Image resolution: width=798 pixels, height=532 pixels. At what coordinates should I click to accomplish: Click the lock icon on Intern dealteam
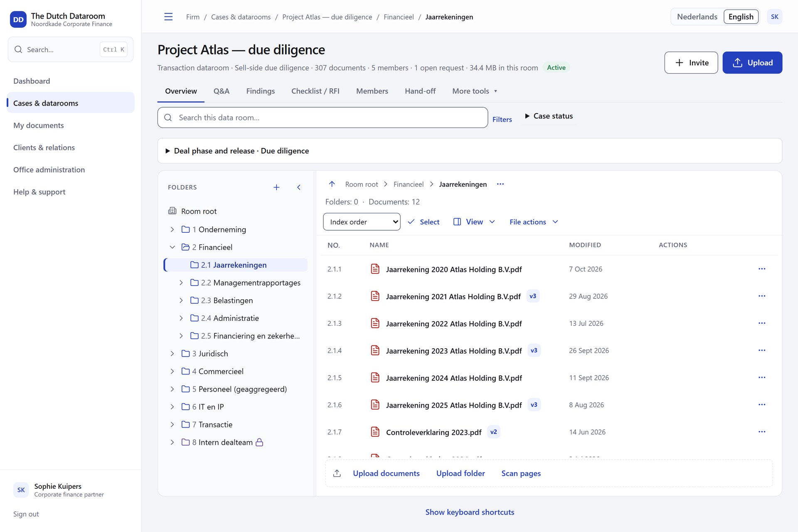click(x=259, y=442)
